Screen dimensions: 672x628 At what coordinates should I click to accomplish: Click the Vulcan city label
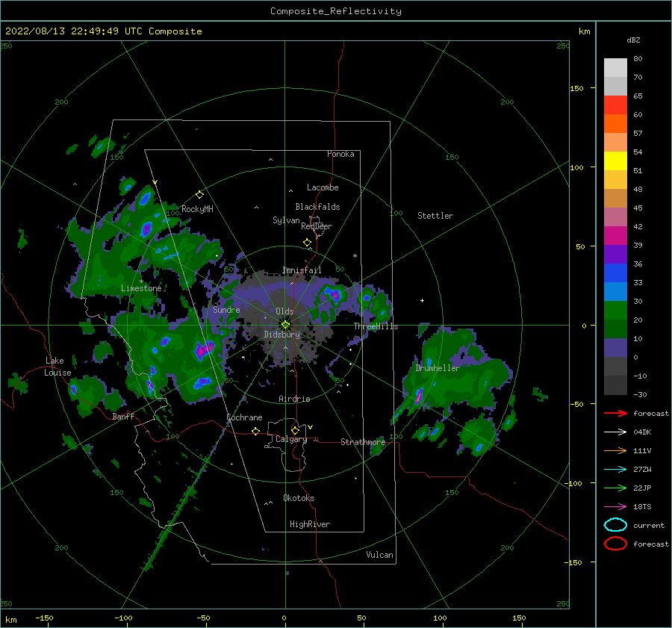[380, 555]
